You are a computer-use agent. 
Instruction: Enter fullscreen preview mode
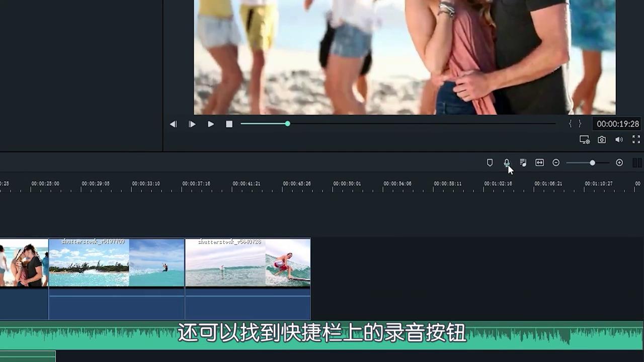(636, 140)
